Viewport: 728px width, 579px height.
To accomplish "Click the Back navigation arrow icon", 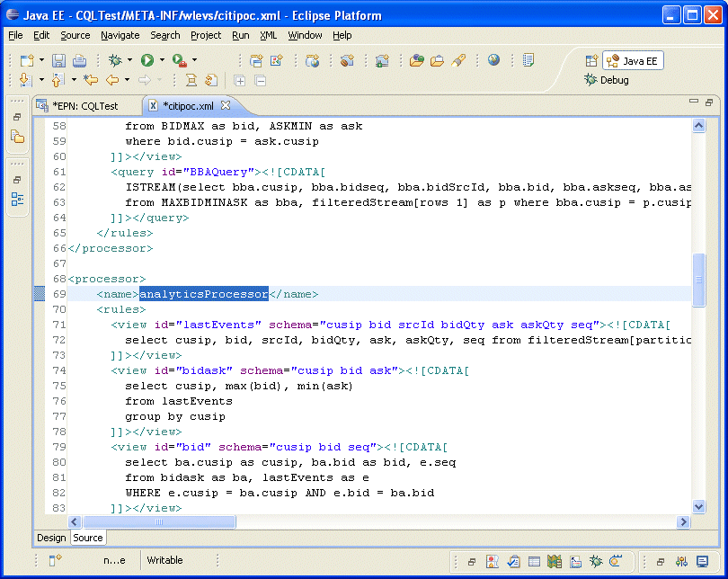I will (x=111, y=80).
